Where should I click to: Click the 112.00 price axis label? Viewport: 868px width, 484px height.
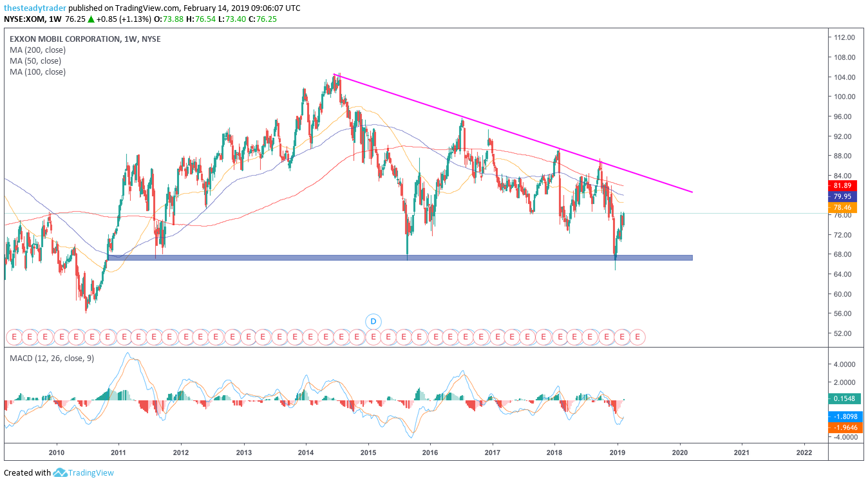pyautogui.click(x=843, y=37)
